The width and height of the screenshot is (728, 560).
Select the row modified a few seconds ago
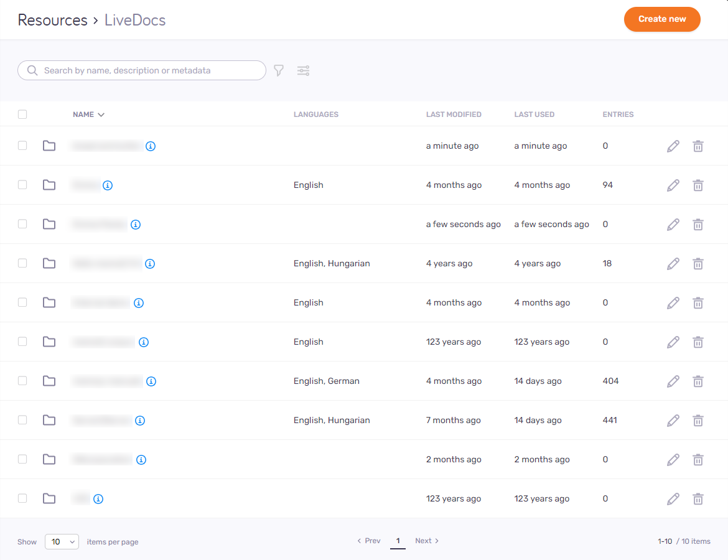click(22, 224)
